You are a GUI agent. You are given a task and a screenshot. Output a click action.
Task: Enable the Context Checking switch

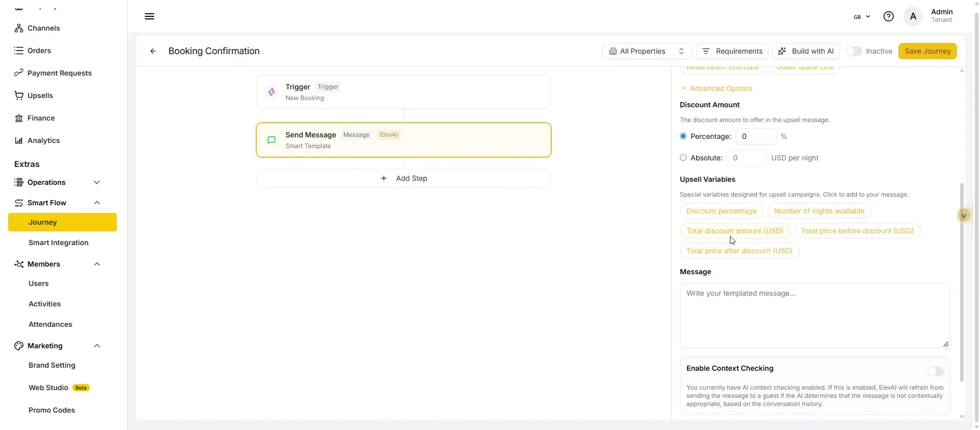point(936,371)
